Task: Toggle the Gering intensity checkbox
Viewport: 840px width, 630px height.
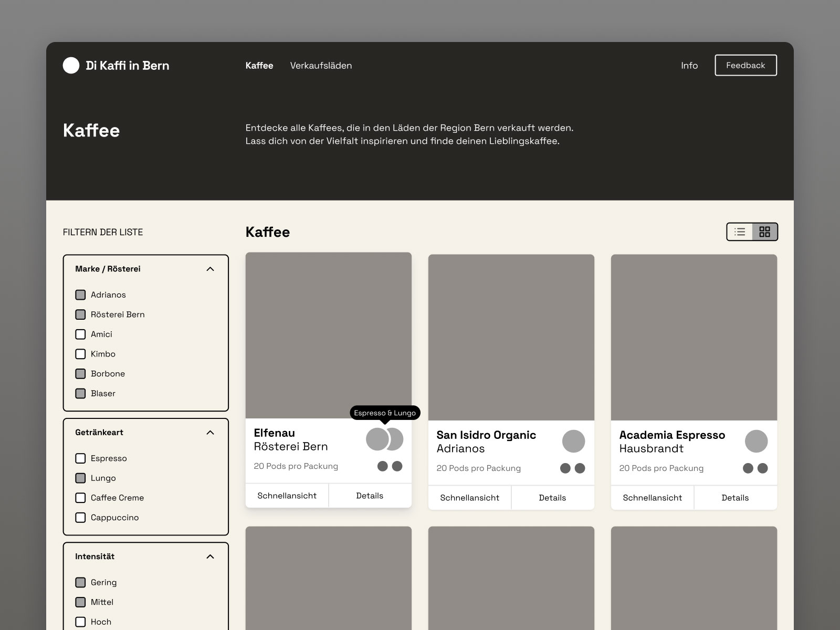Action: (80, 582)
